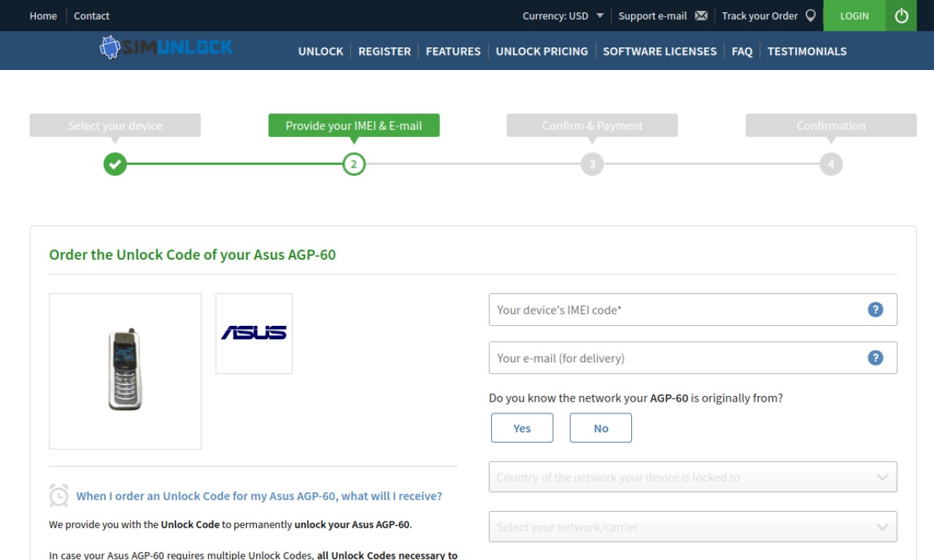Click the 'Order the Unlock Code of your Asus AGP-60' heading

193,254
